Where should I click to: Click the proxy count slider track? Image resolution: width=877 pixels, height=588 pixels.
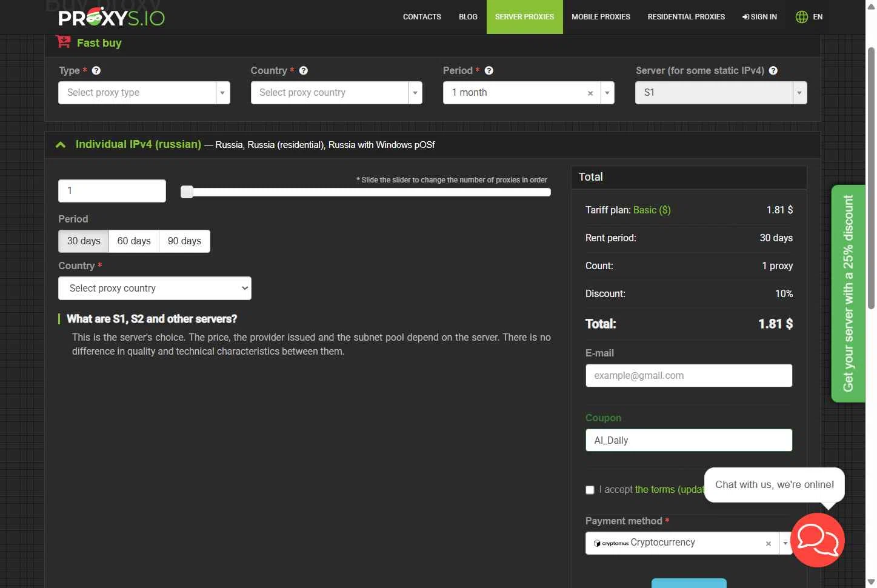(366, 192)
